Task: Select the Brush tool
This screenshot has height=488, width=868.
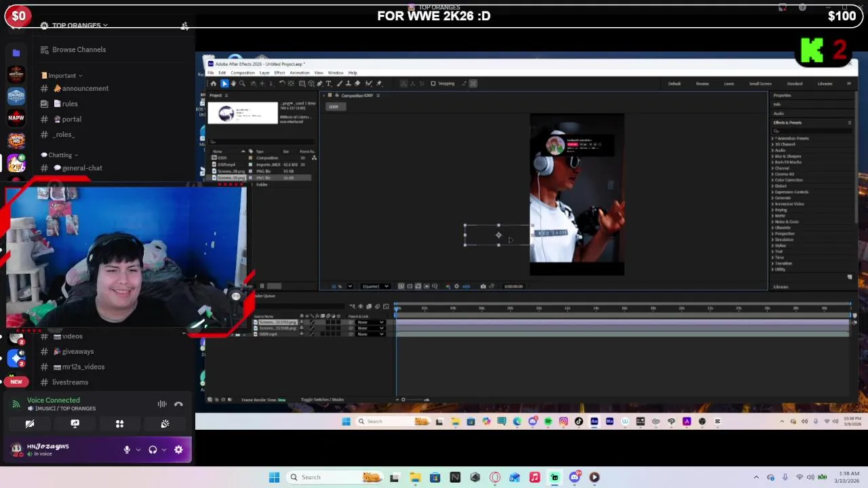Action: tap(339, 83)
